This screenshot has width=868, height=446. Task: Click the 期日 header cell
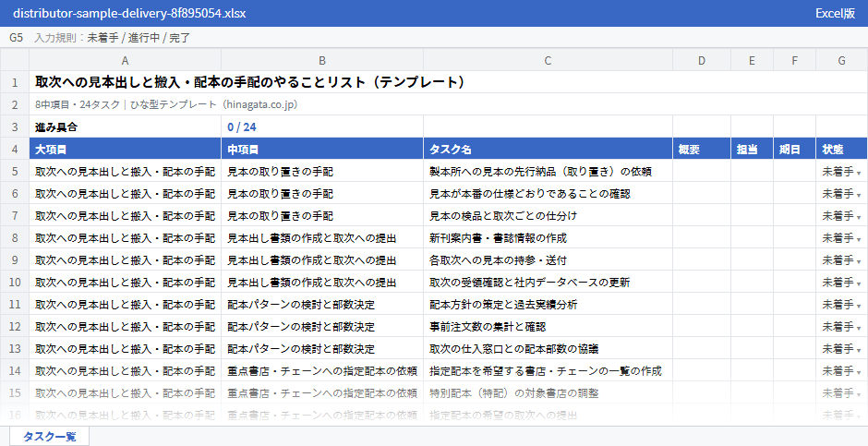pos(795,150)
